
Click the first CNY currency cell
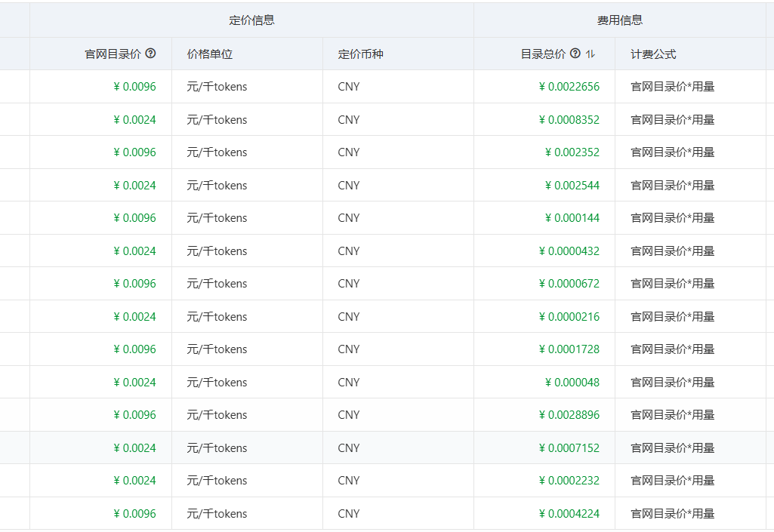pyautogui.click(x=348, y=86)
